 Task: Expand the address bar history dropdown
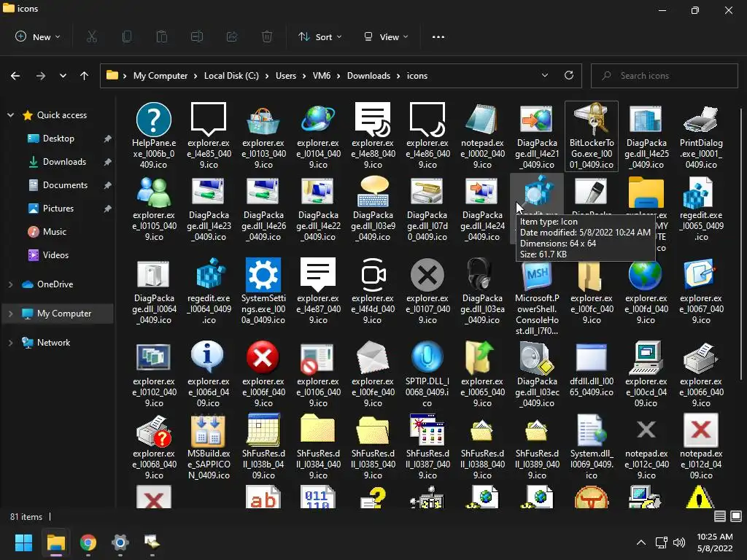tap(545, 75)
